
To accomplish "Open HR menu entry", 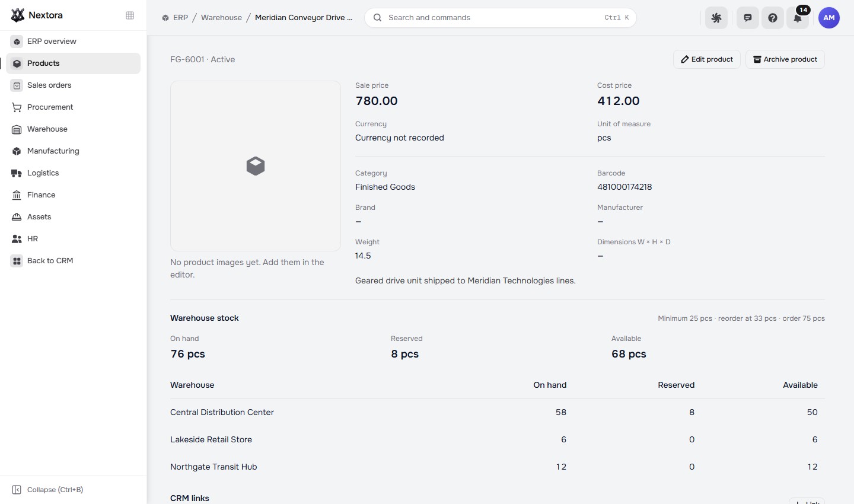I will tap(73, 239).
